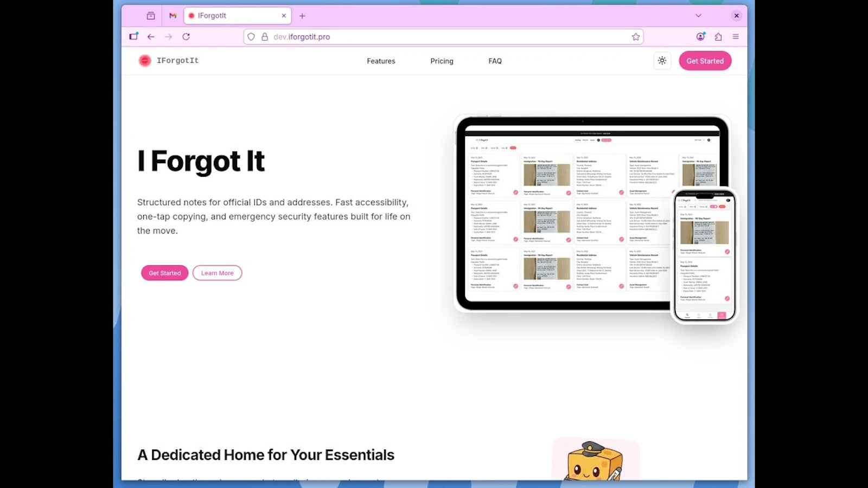This screenshot has height=488, width=868.
Task: Go forward to the next page
Action: (169, 37)
